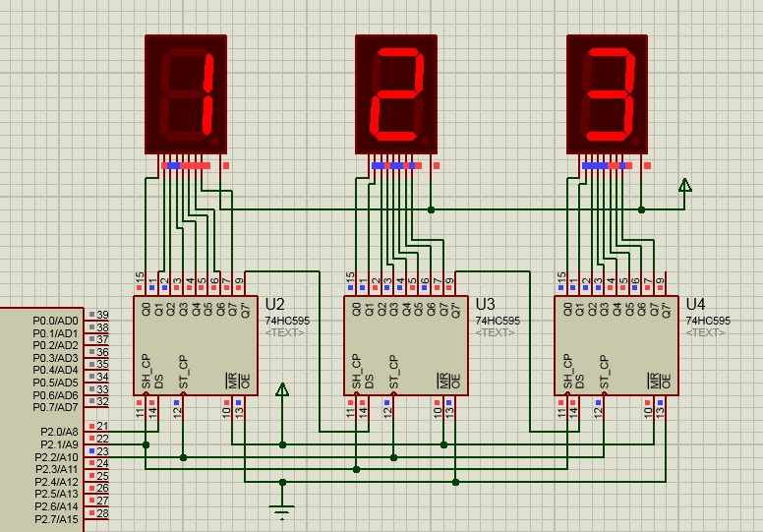Image resolution: width=763 pixels, height=532 pixels.
Task: Click the P0.5/AD5 pin label
Action: coord(55,383)
